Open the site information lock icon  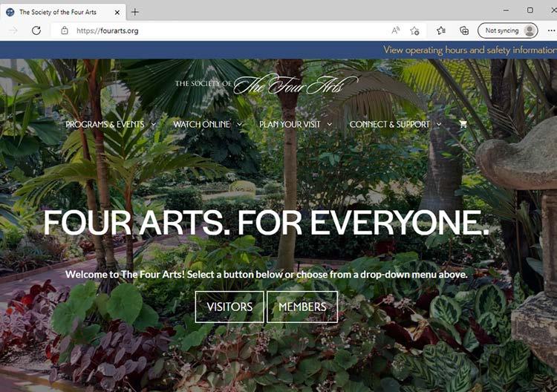(x=65, y=30)
